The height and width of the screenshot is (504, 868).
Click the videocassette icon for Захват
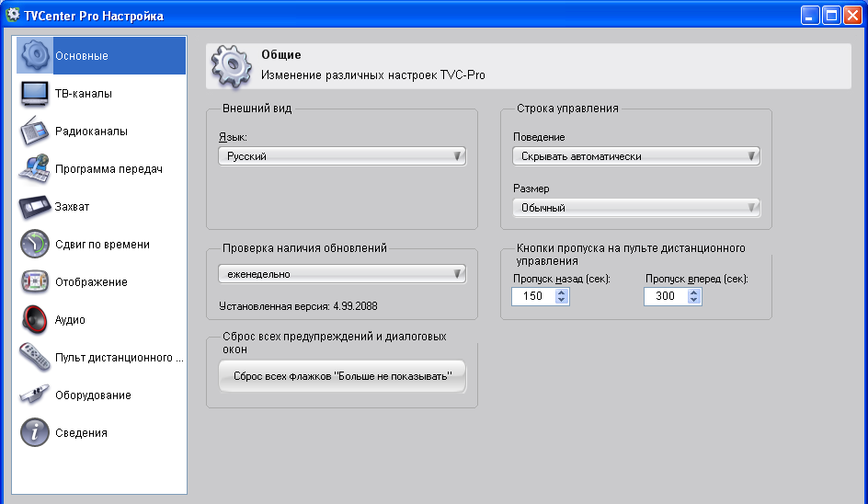[x=35, y=207]
